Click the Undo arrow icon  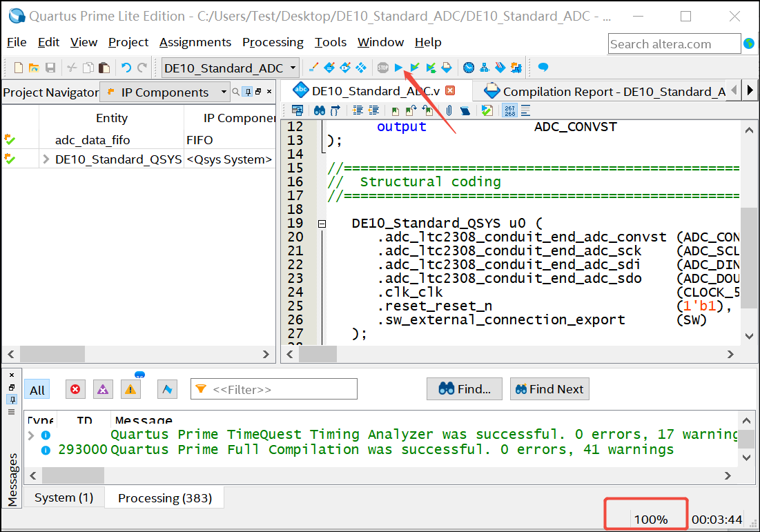[x=126, y=68]
